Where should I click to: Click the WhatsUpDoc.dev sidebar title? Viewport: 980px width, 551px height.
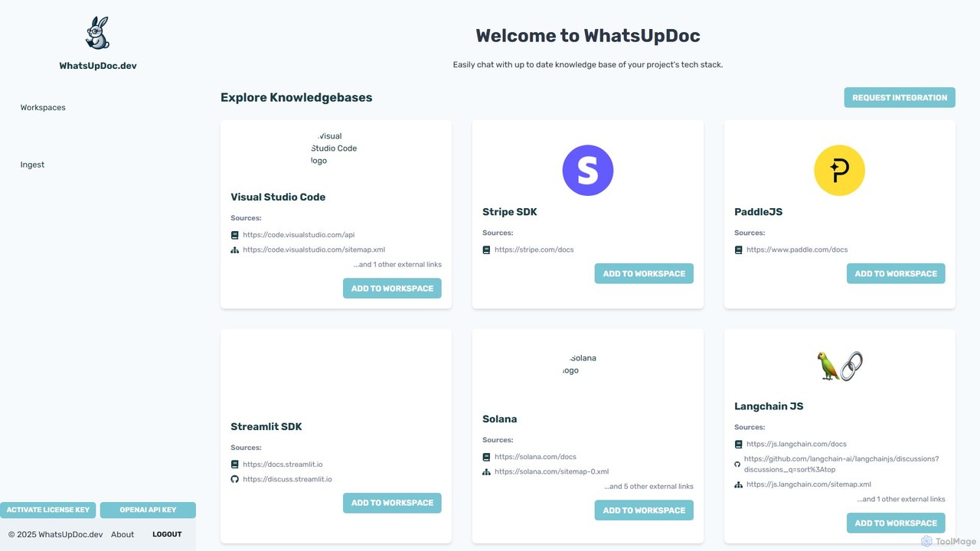pyautogui.click(x=98, y=66)
